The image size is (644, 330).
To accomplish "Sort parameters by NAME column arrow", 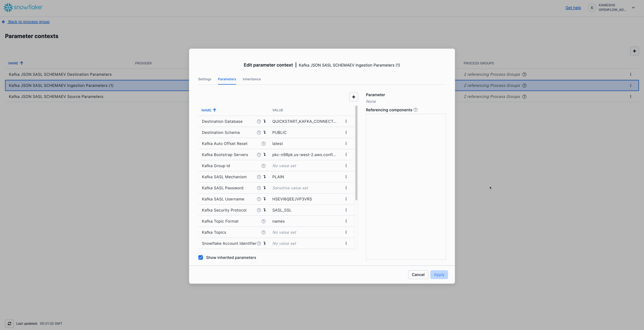I will [215, 110].
